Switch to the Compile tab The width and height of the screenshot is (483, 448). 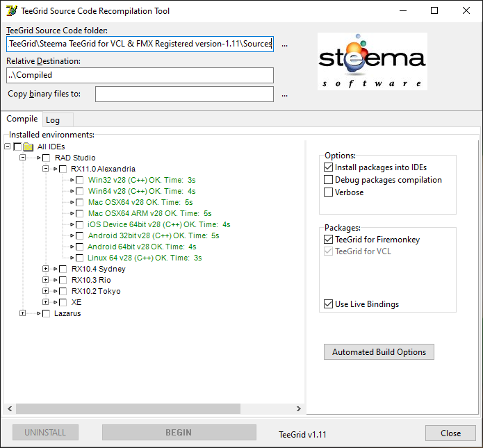22,119
